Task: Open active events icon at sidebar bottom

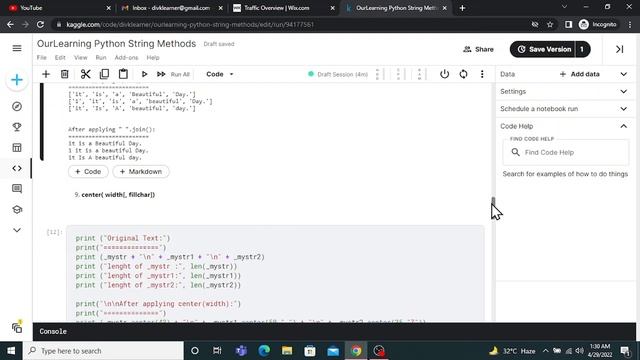Action: point(17,327)
